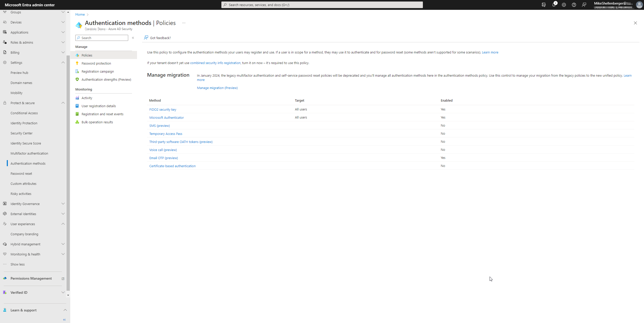Viewport: 644px width, 323px height.
Task: Expand the Verified ID section
Action: 63,292
